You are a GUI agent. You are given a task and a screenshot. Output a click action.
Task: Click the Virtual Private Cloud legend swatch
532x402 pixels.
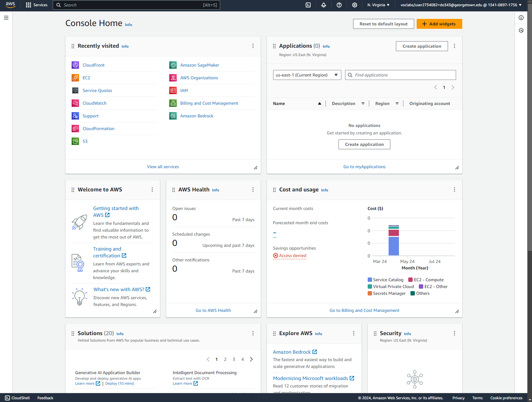[370, 286]
